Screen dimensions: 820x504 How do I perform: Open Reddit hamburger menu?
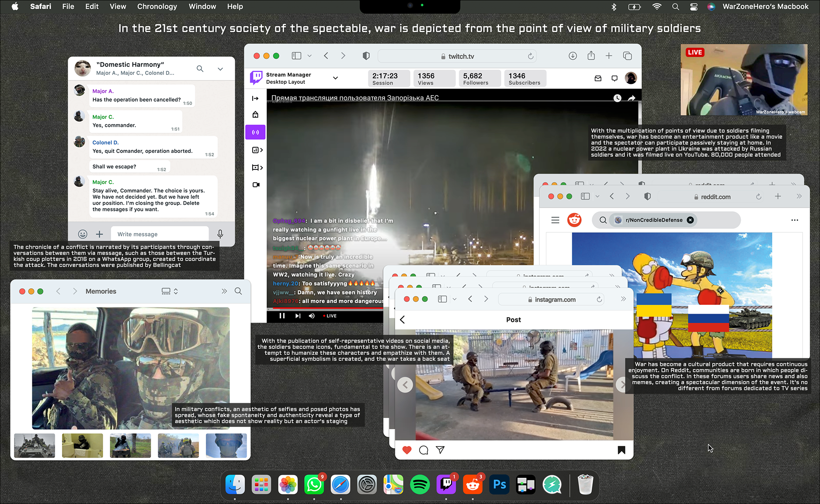555,220
